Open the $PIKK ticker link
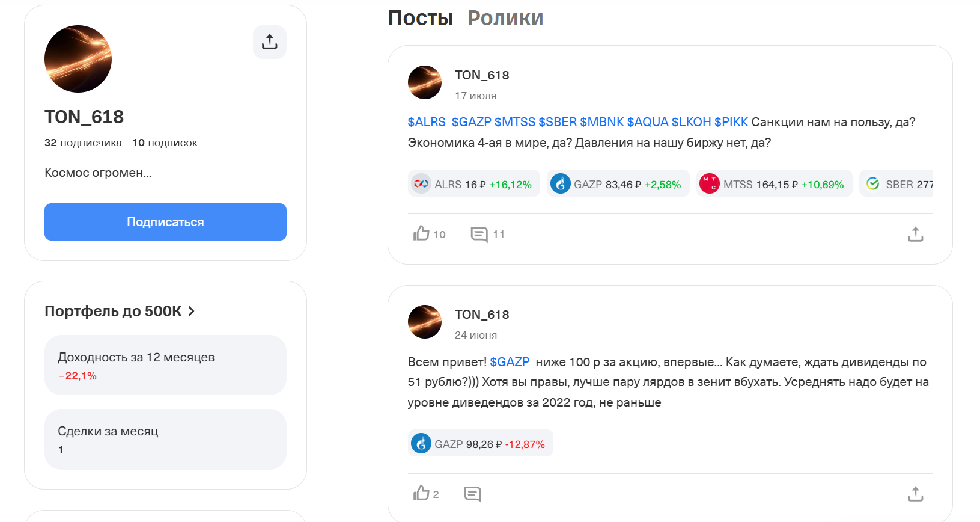This screenshot has width=980, height=522. point(731,122)
